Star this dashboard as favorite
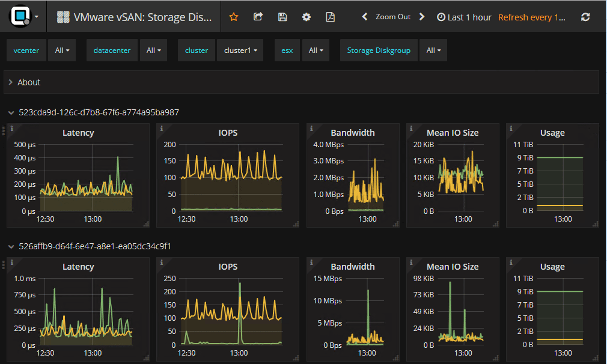Screen dimensions: 607x364 click(x=234, y=17)
